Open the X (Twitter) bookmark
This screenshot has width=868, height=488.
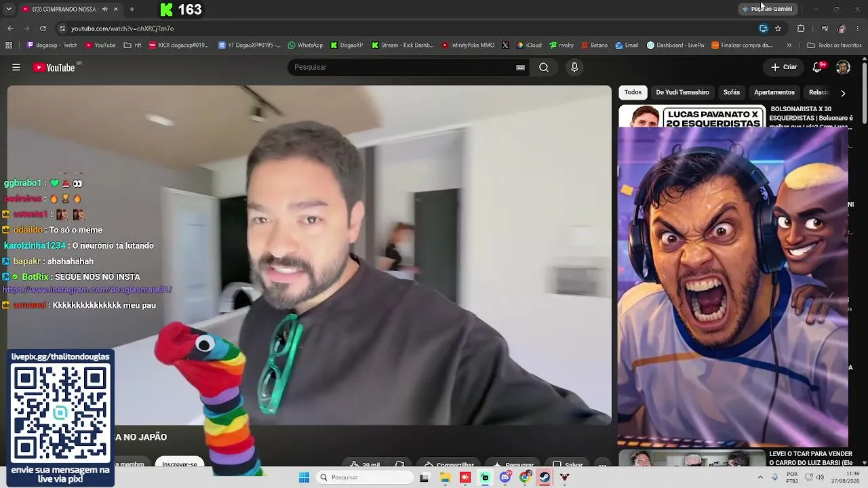[x=505, y=45]
